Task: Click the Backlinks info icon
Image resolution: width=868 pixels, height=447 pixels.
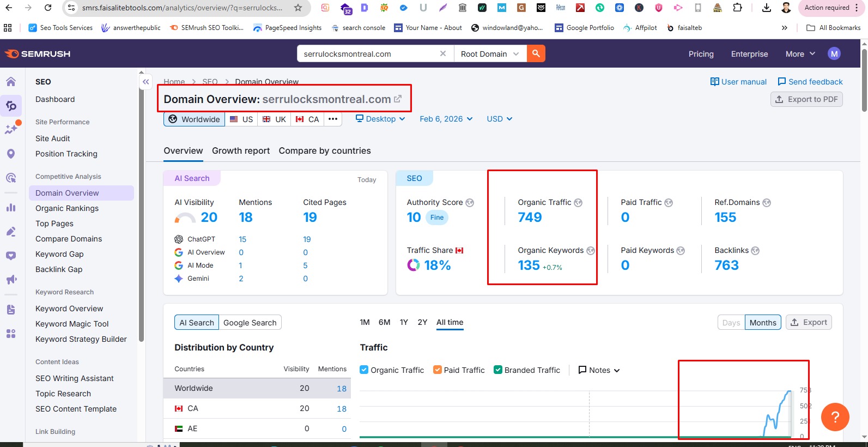Action: click(x=755, y=251)
